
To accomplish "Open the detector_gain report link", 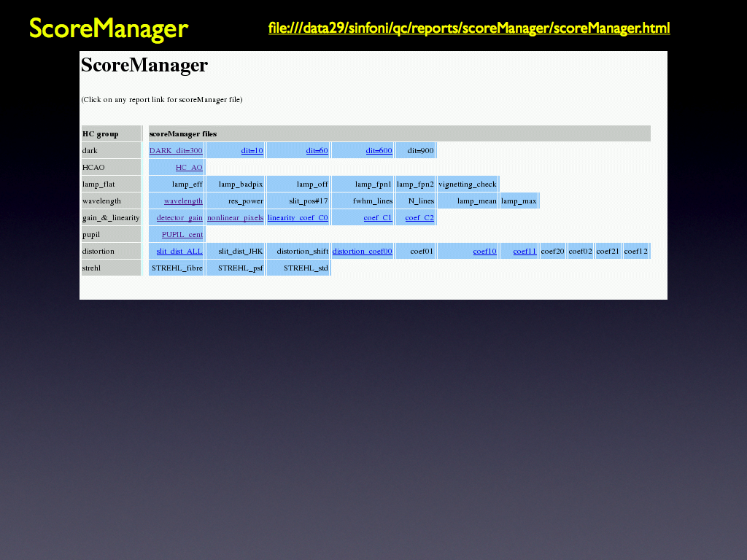I will pyautogui.click(x=179, y=218).
